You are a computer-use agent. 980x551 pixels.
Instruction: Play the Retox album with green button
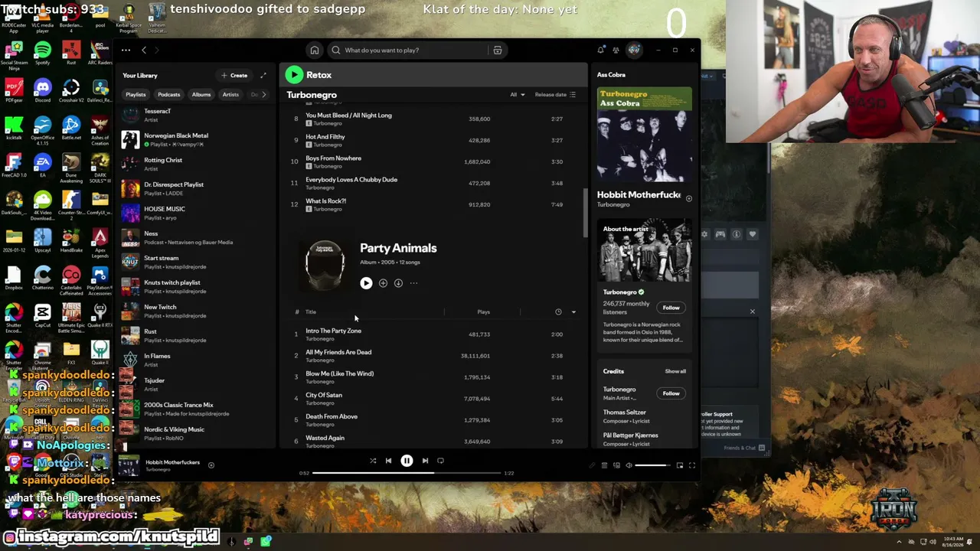[294, 75]
